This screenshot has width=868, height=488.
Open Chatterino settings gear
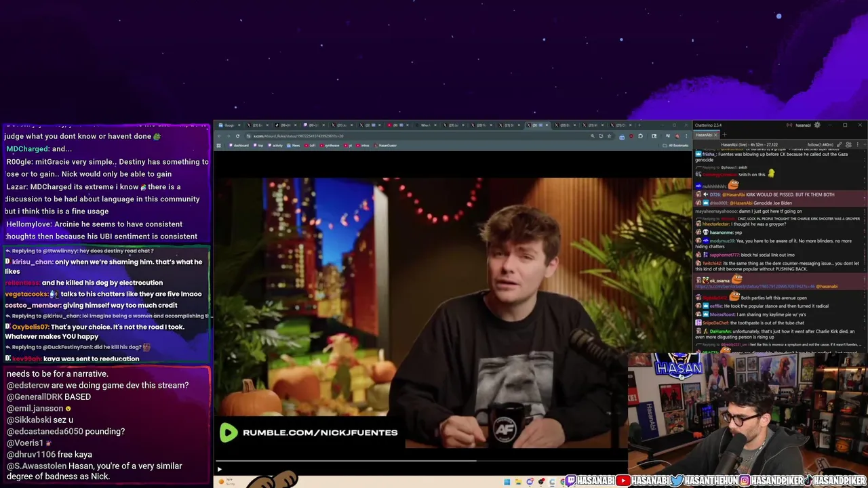pos(817,125)
